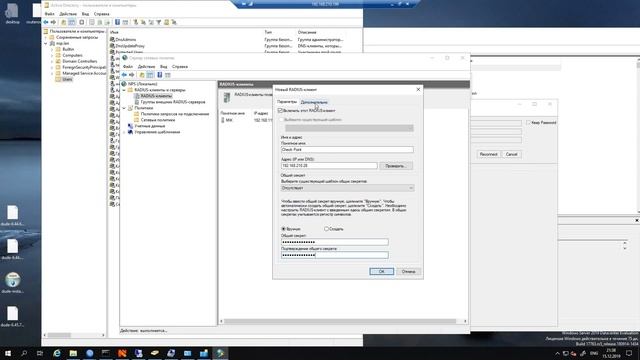Open File menu in Active Directory window
Viewport: 640px width, 360px height.
coord(49,14)
